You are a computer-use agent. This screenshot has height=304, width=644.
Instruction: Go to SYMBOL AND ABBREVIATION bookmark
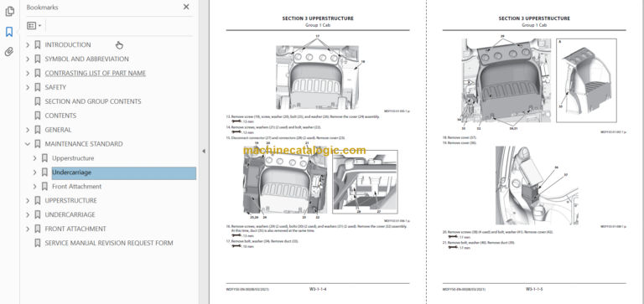point(86,59)
